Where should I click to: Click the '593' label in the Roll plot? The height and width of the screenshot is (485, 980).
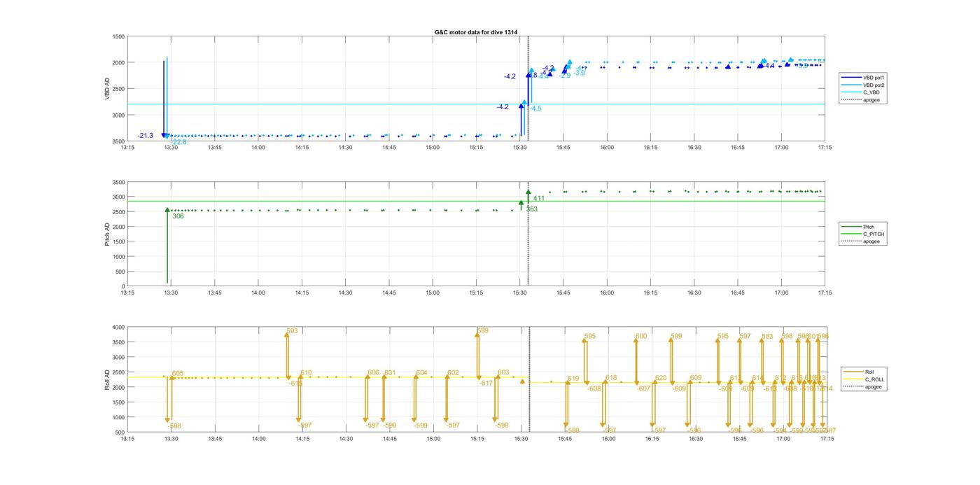(x=292, y=331)
